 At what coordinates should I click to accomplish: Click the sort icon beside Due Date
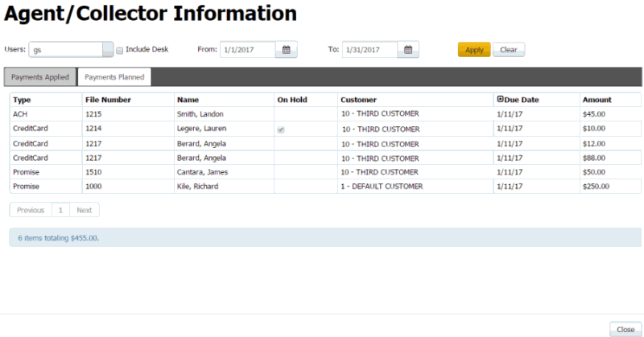(x=500, y=100)
